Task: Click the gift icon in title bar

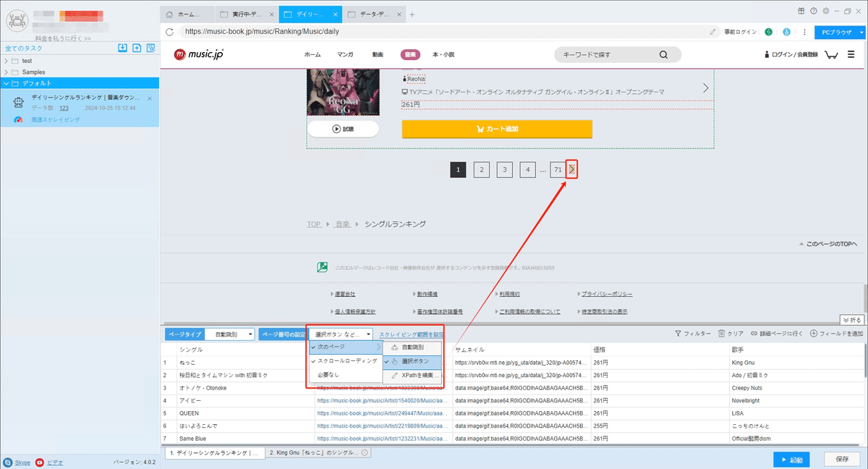Action: coord(801,11)
